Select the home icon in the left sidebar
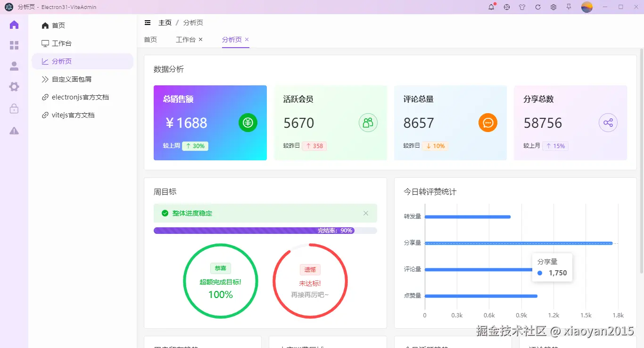Image resolution: width=644 pixels, height=348 pixels. (x=14, y=25)
